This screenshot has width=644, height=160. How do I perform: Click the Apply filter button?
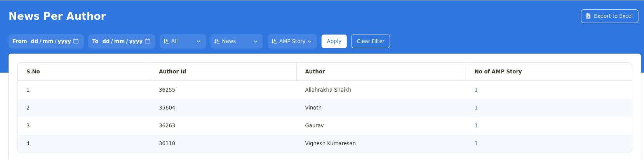coord(334,41)
